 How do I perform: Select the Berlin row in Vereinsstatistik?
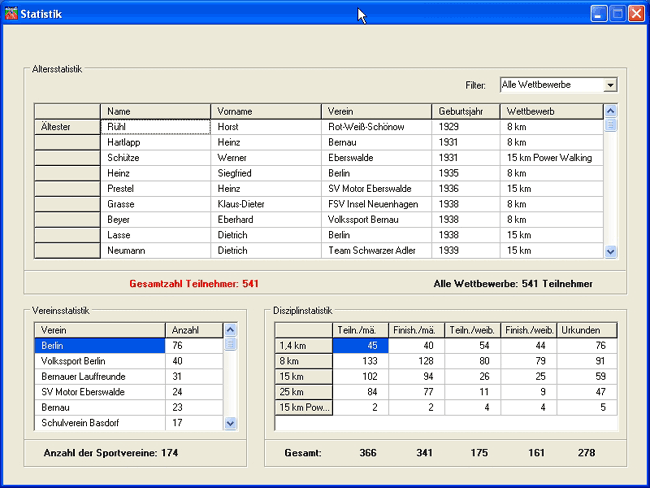coord(99,345)
